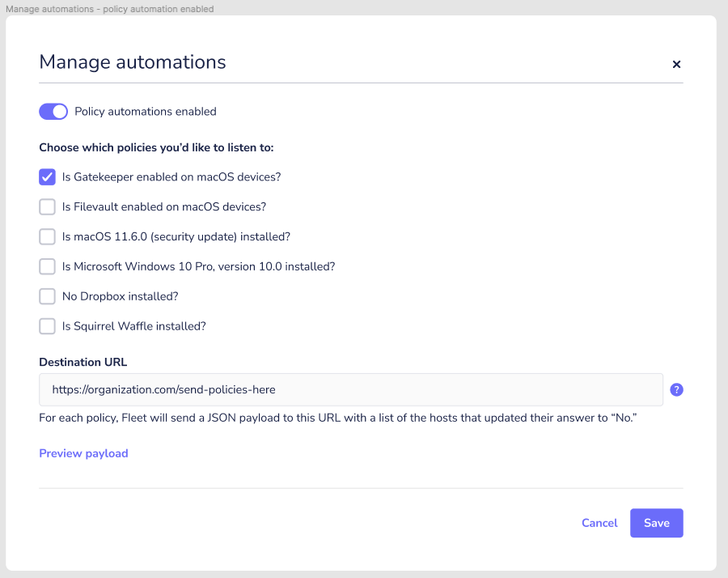728x578 pixels.
Task: Click inside the Destination URL field
Action: point(348,389)
